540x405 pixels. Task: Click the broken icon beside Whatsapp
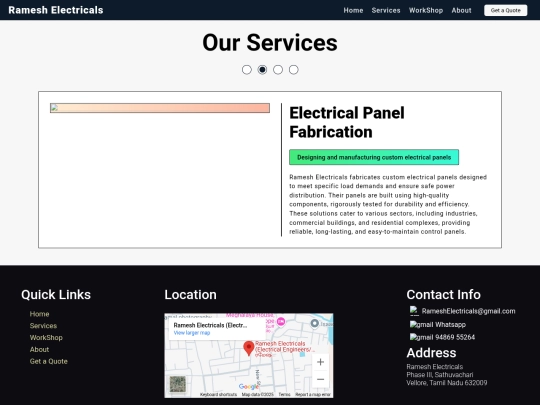[421, 324]
